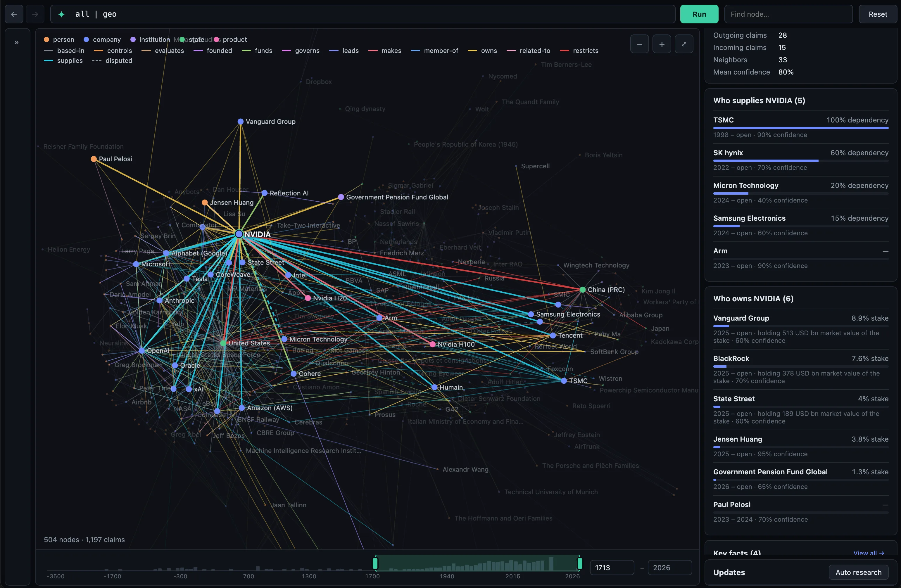This screenshot has height=588, width=901.
Task: Select the China (PRC) state node
Action: coord(583,289)
